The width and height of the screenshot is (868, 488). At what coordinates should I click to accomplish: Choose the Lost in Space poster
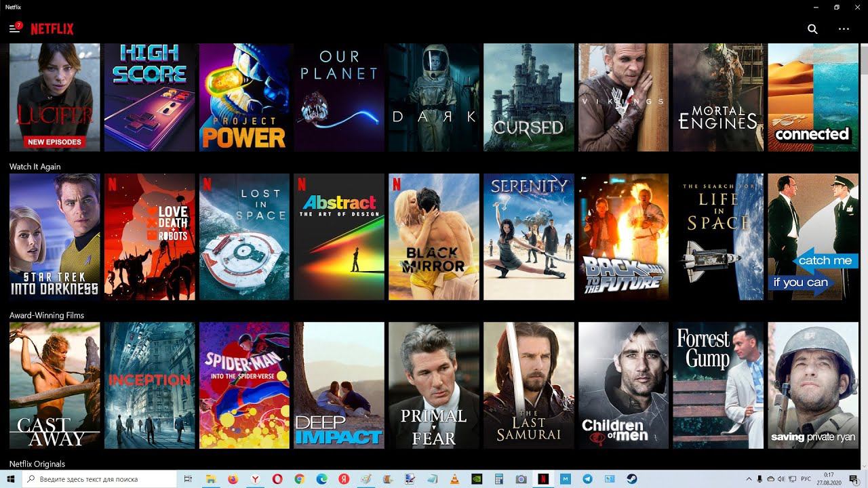(245, 237)
